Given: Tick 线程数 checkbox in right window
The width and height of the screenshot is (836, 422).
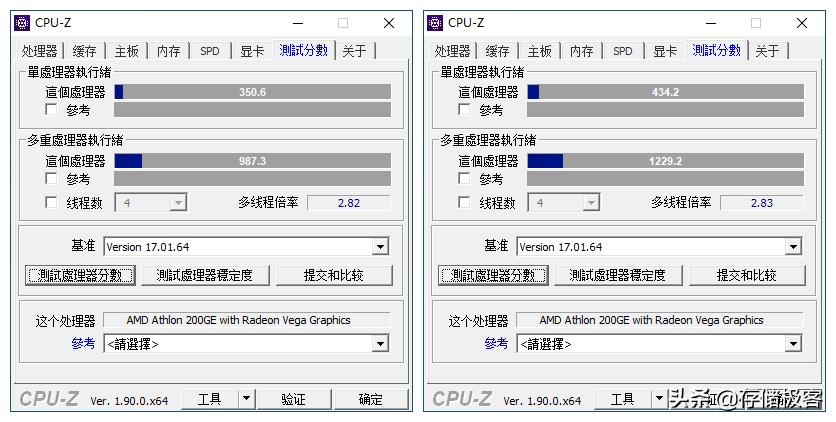Looking at the screenshot, I should click(x=464, y=202).
